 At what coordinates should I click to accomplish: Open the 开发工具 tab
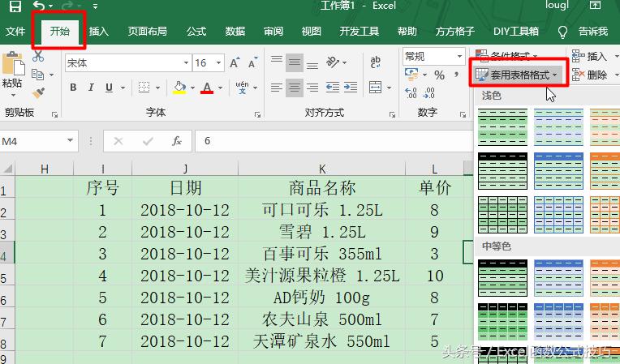[x=359, y=31]
